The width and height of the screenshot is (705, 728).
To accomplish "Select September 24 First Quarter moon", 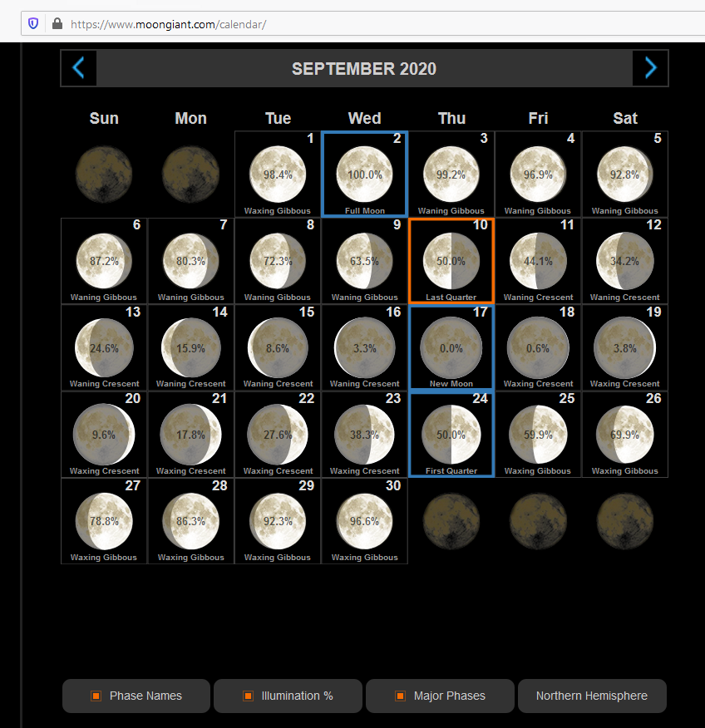I will point(451,435).
